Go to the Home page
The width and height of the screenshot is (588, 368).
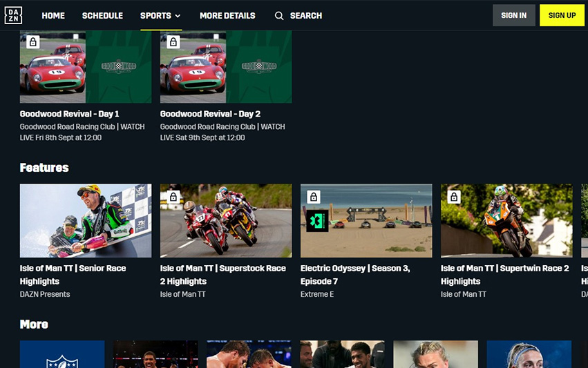[x=53, y=16]
